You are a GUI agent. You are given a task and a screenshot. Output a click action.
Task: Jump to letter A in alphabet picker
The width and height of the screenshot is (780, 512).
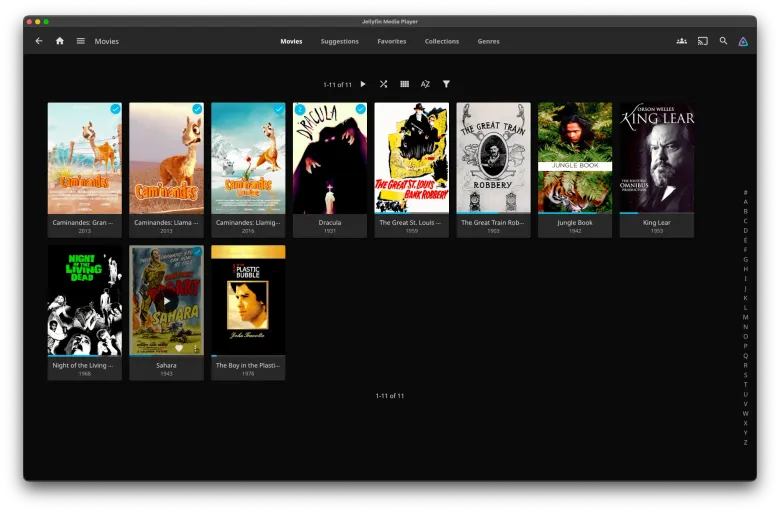745,202
